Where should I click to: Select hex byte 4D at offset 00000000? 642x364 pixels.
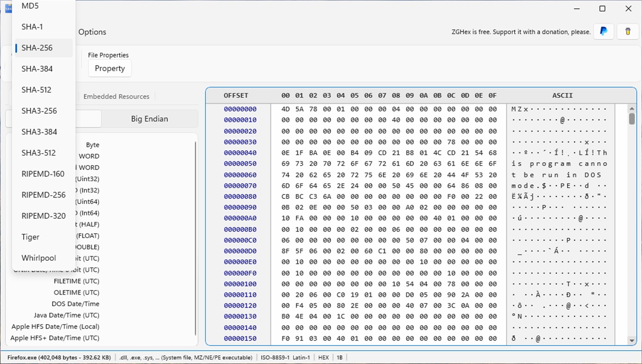286,109
